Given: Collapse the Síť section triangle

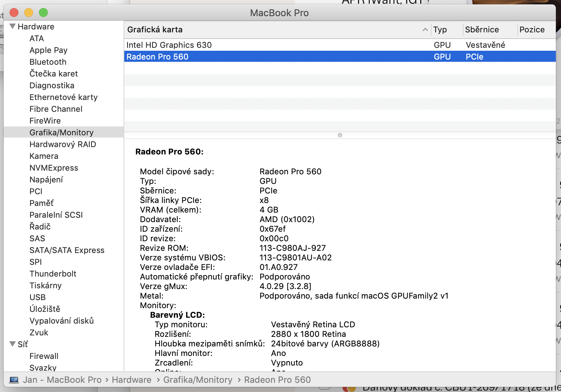Looking at the screenshot, I should 12,344.
